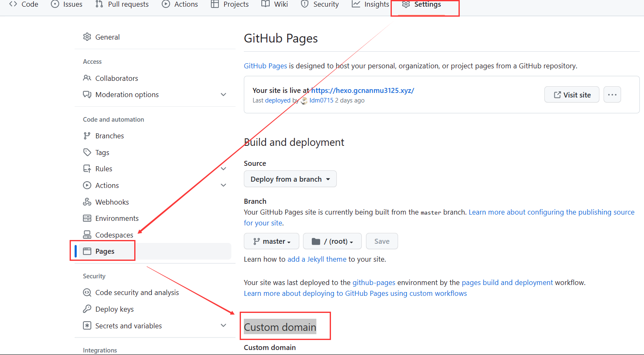
Task: Expand the Rules section chevron
Action: (223, 169)
